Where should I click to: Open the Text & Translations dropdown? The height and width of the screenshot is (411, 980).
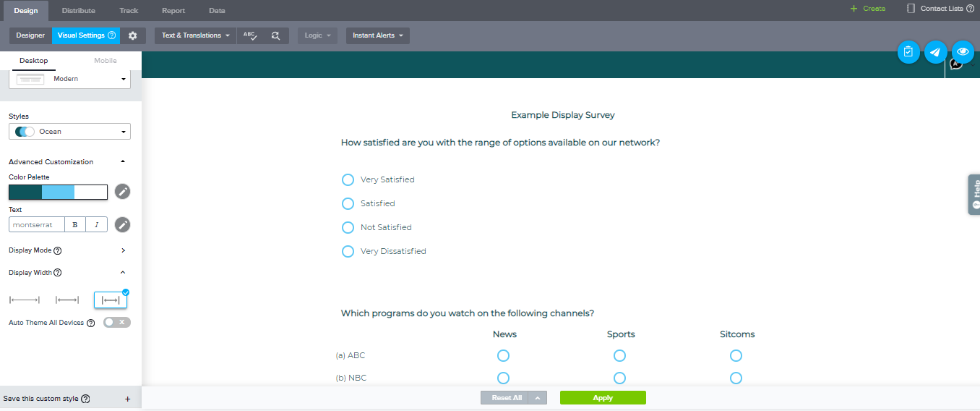click(x=195, y=35)
